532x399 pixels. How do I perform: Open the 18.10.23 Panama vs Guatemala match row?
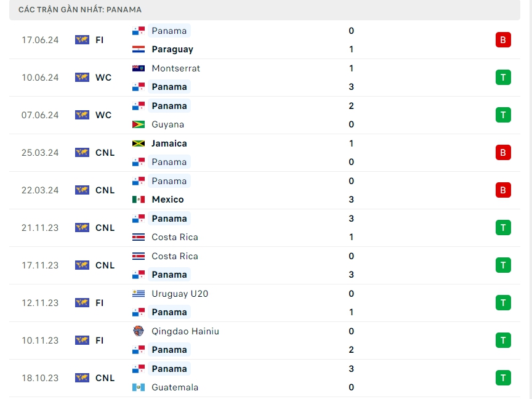(265, 378)
